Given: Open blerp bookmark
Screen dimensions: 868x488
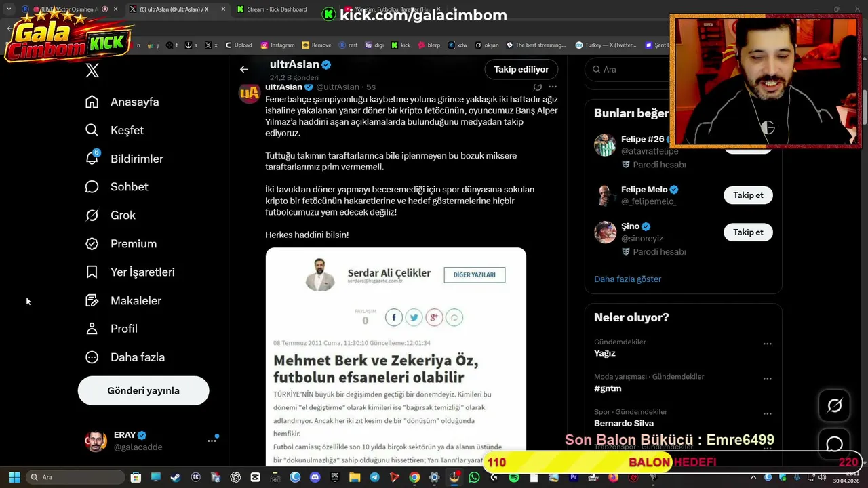Looking at the screenshot, I should [x=429, y=45].
